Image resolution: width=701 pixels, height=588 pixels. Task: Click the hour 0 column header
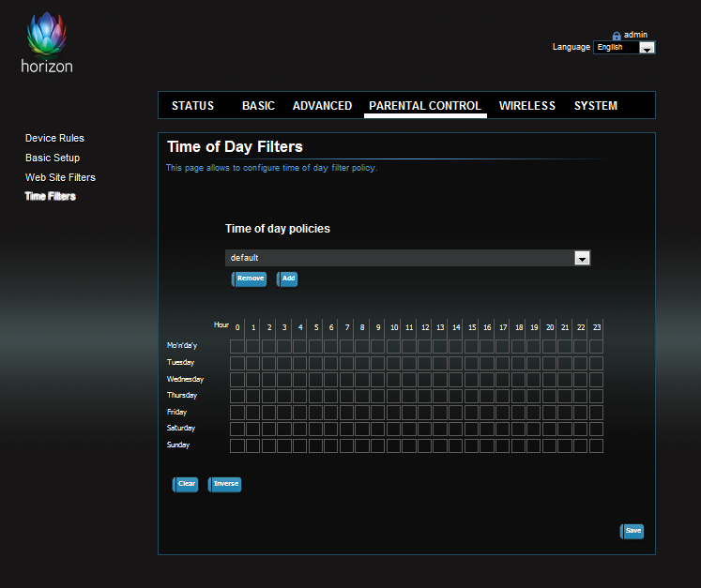pyautogui.click(x=237, y=327)
